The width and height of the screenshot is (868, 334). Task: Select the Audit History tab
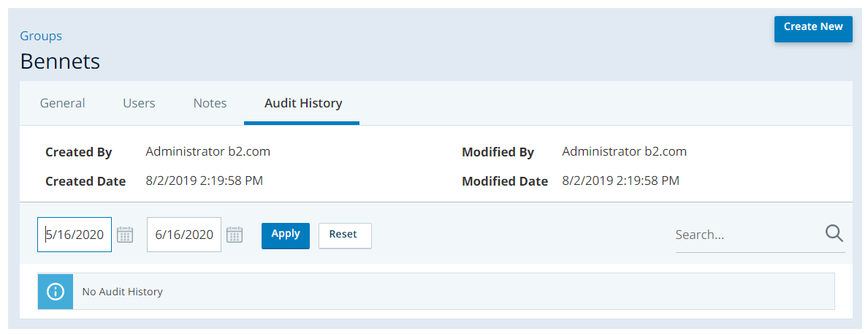tap(302, 103)
